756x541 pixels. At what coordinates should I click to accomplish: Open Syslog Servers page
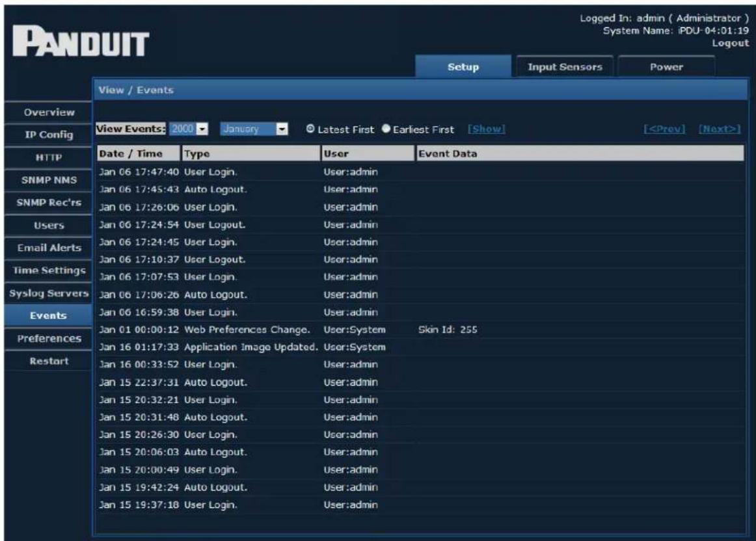pyautogui.click(x=49, y=293)
